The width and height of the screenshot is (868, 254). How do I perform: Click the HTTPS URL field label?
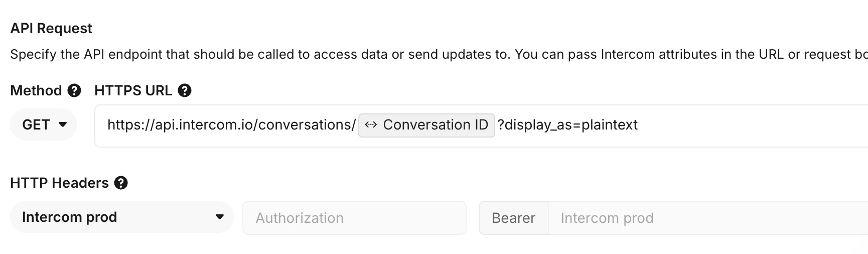(x=133, y=90)
